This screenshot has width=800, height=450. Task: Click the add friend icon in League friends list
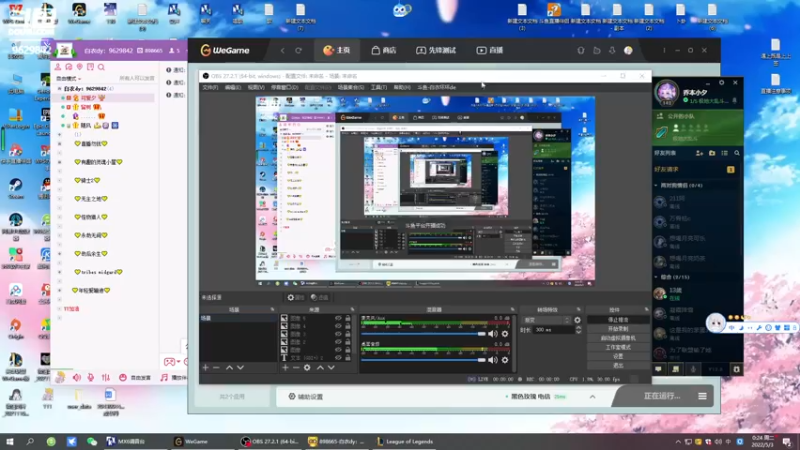coord(699,153)
